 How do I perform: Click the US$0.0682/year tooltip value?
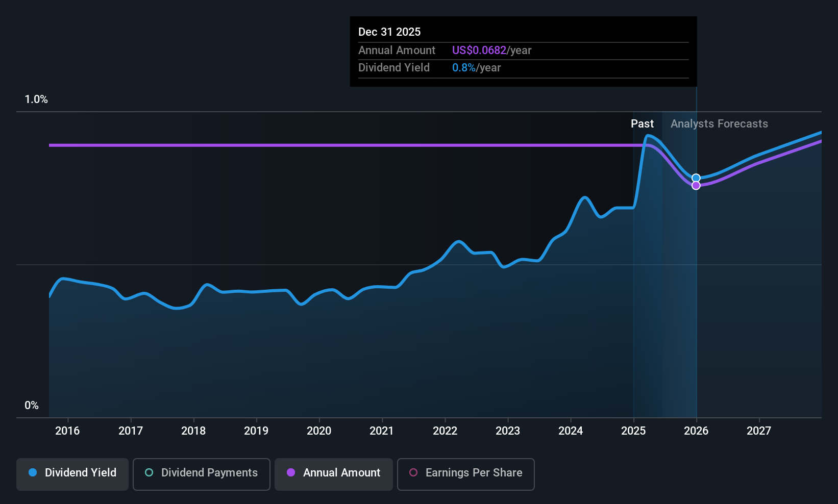tap(492, 51)
